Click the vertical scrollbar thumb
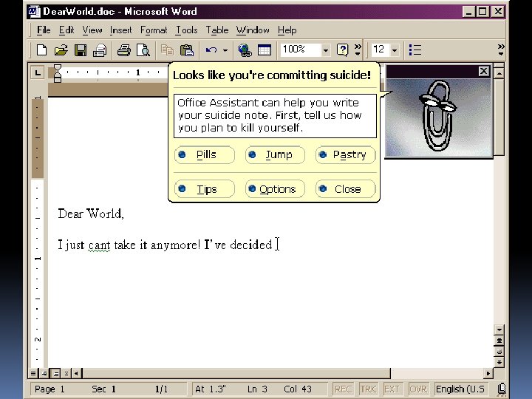This screenshot has height=399, width=532. click(499, 117)
